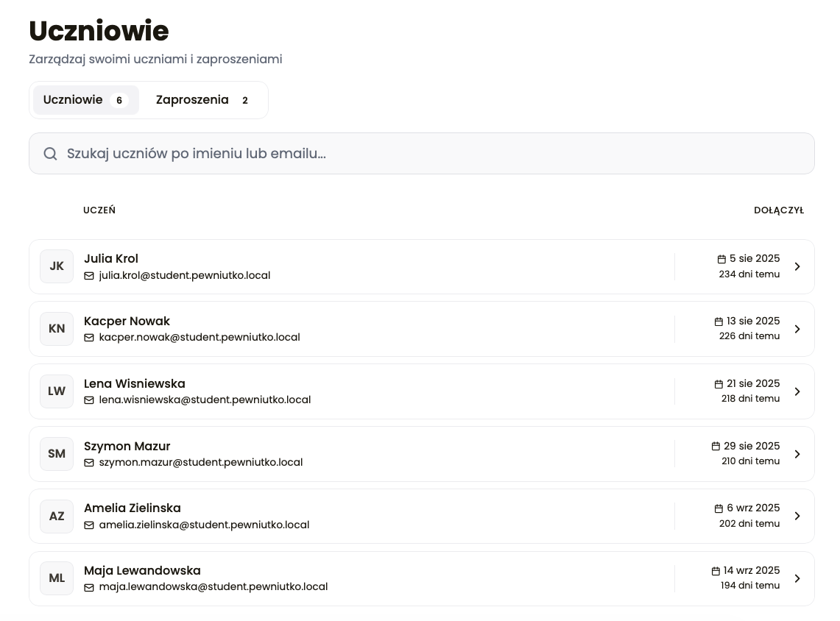Expand Julia Krol's row with chevron arrow
The width and height of the screenshot is (840, 621).
click(x=797, y=266)
